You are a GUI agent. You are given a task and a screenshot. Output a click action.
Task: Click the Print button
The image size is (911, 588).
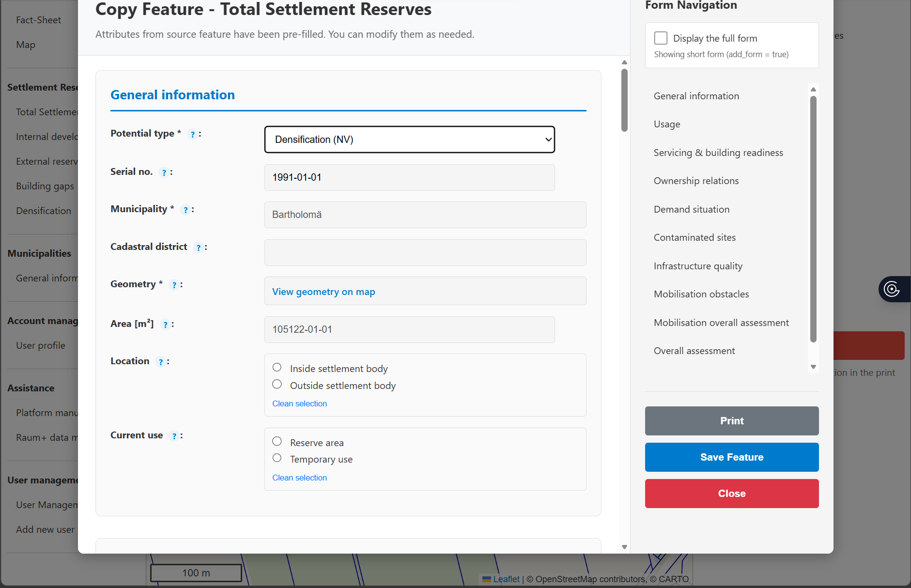click(x=732, y=421)
